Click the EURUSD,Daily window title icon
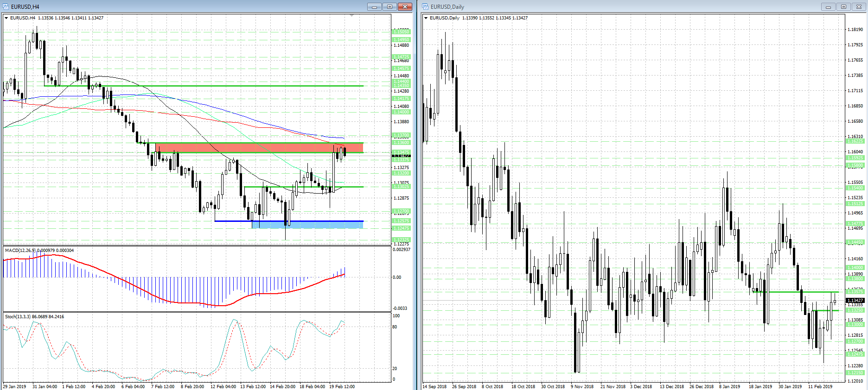 click(x=425, y=6)
